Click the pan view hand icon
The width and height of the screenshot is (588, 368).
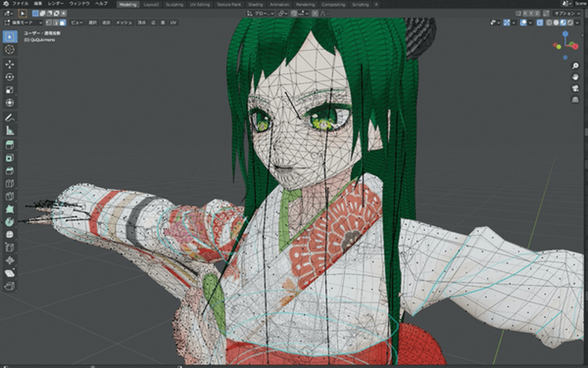[x=575, y=77]
